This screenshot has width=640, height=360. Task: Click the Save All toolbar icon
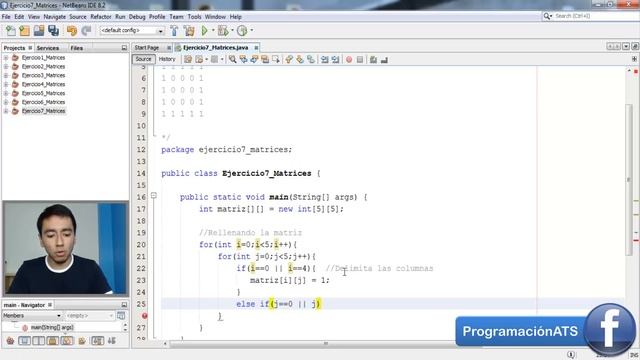click(x=53, y=31)
